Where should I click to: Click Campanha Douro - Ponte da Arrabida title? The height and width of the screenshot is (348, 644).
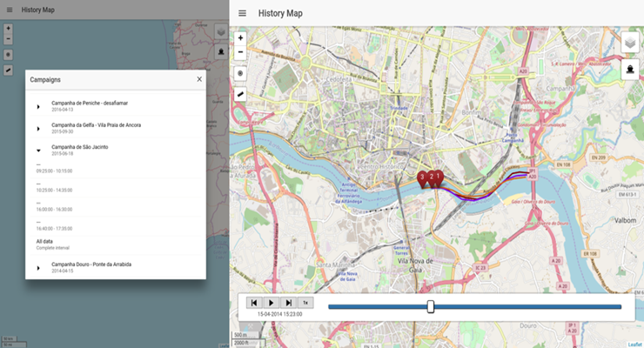click(91, 264)
